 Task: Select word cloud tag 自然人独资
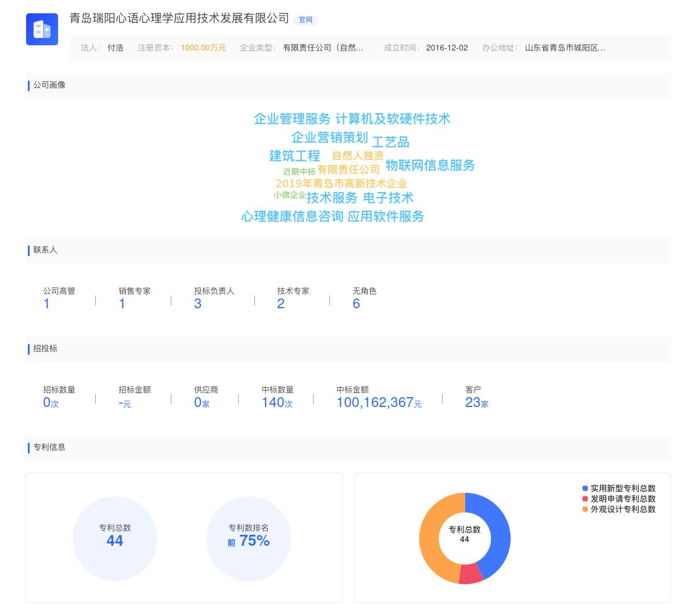(358, 156)
